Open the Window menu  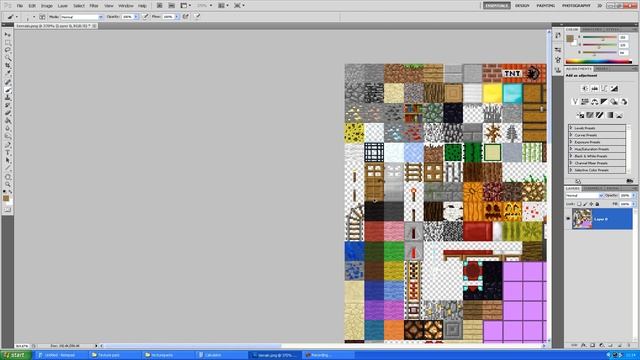[x=126, y=6]
